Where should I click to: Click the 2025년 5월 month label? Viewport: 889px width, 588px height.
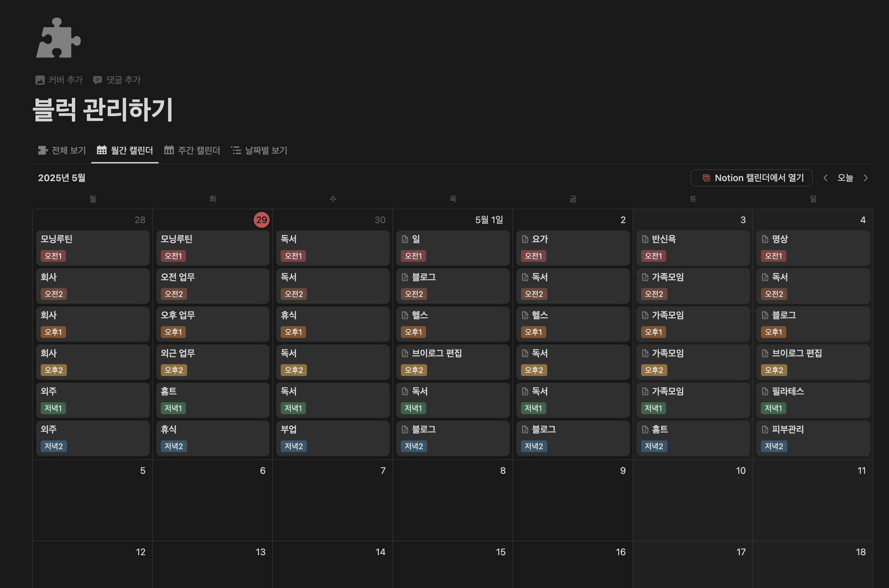62,178
